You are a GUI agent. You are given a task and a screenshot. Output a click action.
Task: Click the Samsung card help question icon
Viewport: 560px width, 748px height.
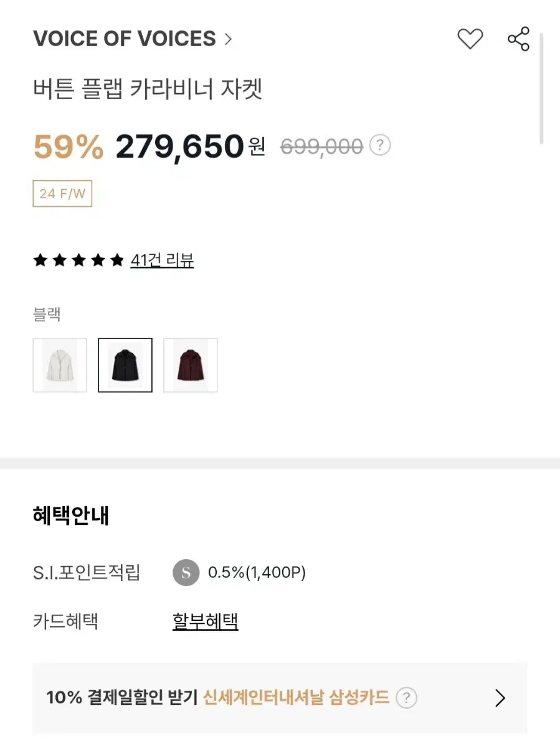[x=406, y=698]
